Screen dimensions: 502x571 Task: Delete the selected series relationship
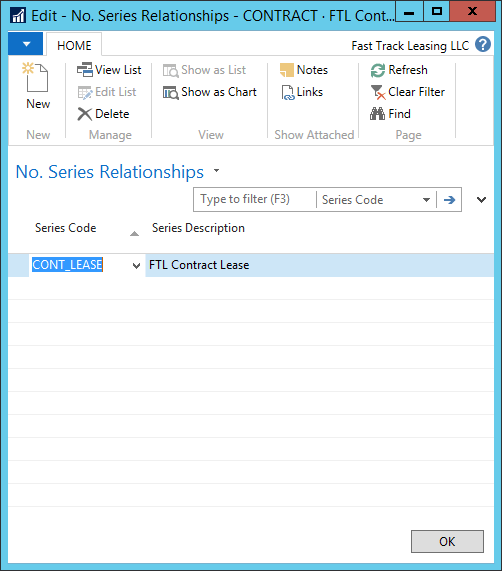(x=103, y=114)
